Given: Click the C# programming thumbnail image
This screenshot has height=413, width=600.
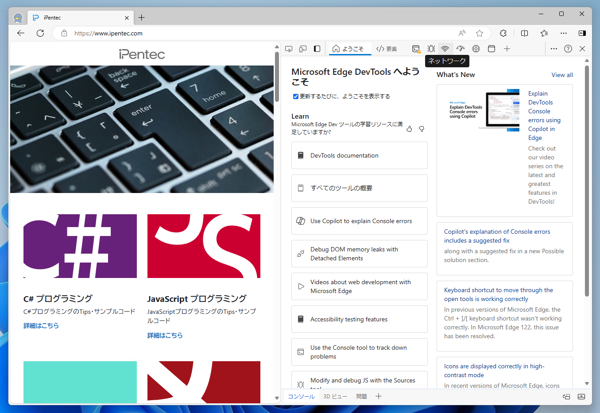Looking at the screenshot, I should coord(80,246).
